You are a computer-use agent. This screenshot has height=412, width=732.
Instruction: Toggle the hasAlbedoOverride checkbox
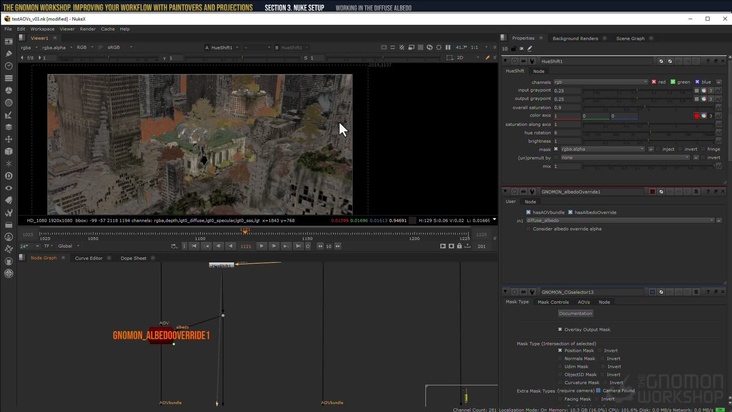tap(570, 212)
